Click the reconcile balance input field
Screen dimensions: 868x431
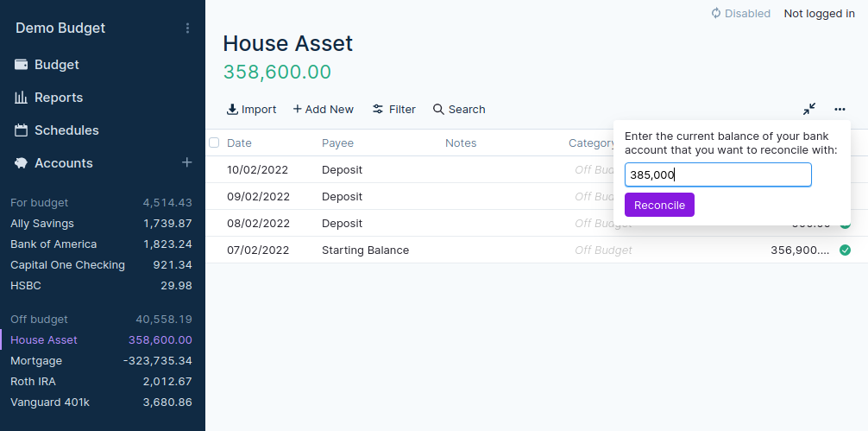(717, 174)
